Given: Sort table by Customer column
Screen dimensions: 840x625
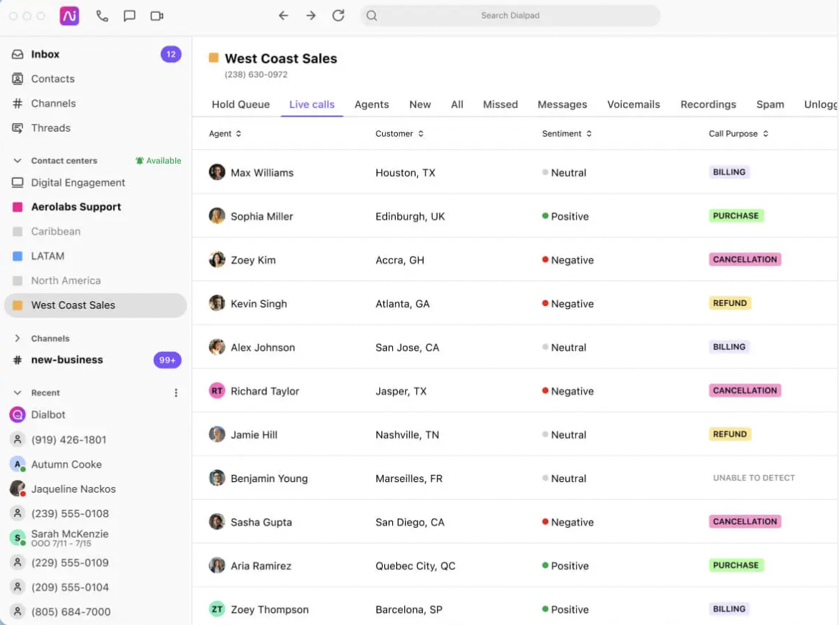Looking at the screenshot, I should pos(400,134).
